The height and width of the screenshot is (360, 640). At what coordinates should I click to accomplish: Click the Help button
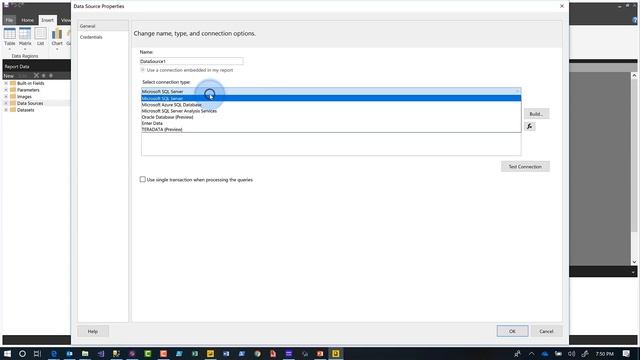coord(93,331)
